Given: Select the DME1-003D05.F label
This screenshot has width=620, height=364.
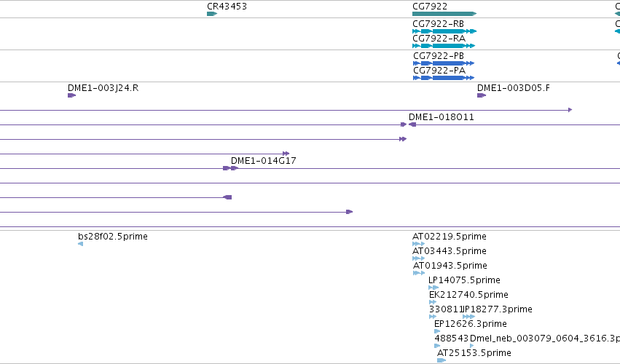Looking at the screenshot, I should [513, 88].
